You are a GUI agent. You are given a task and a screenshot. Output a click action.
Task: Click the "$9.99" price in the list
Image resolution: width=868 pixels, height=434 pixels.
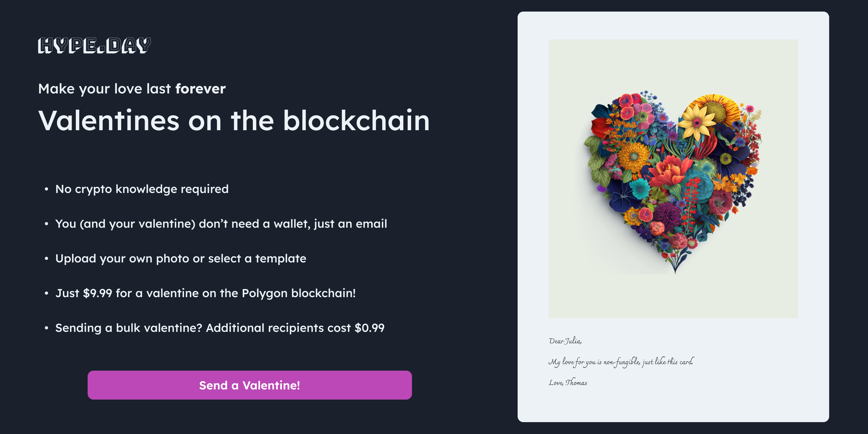pos(98,293)
